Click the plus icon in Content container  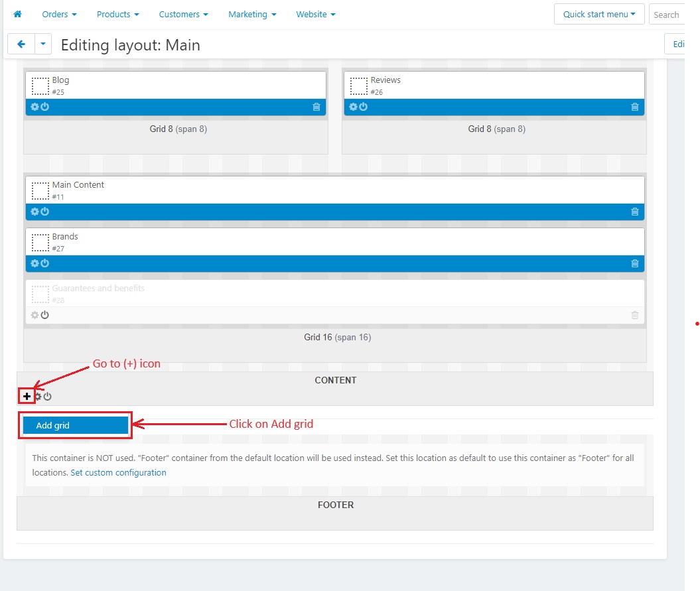click(x=27, y=396)
